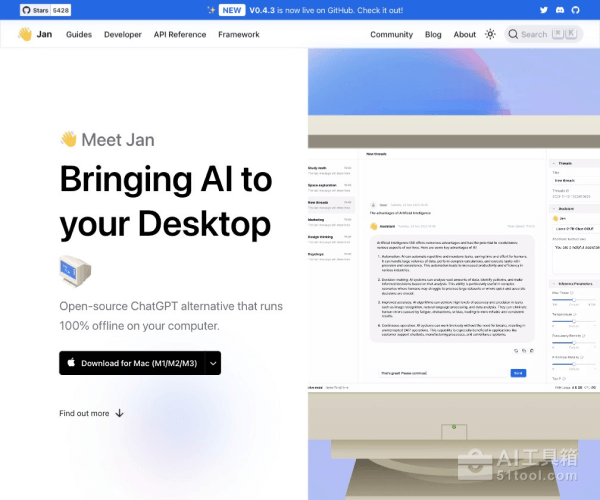Click the blue Send button in chat

[x=517, y=372]
